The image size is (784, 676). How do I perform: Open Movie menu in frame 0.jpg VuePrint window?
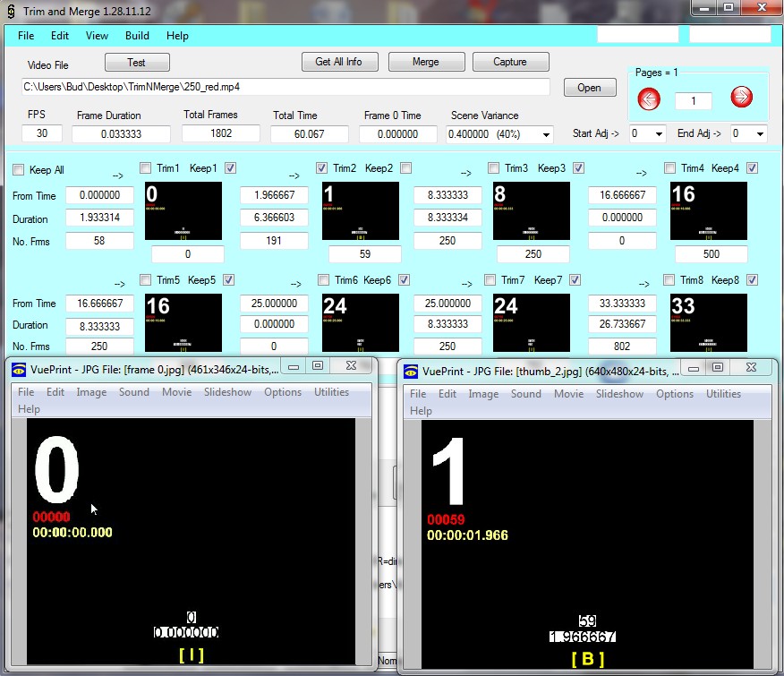click(x=177, y=392)
